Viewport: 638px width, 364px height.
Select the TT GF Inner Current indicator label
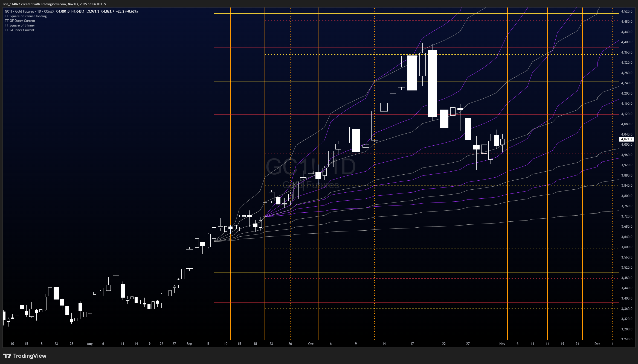(x=19, y=30)
